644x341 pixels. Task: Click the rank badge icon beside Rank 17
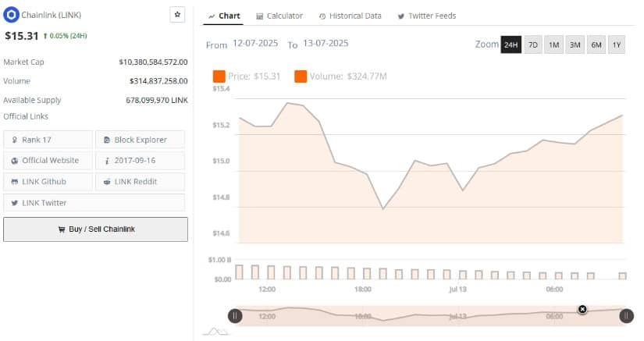(15, 140)
